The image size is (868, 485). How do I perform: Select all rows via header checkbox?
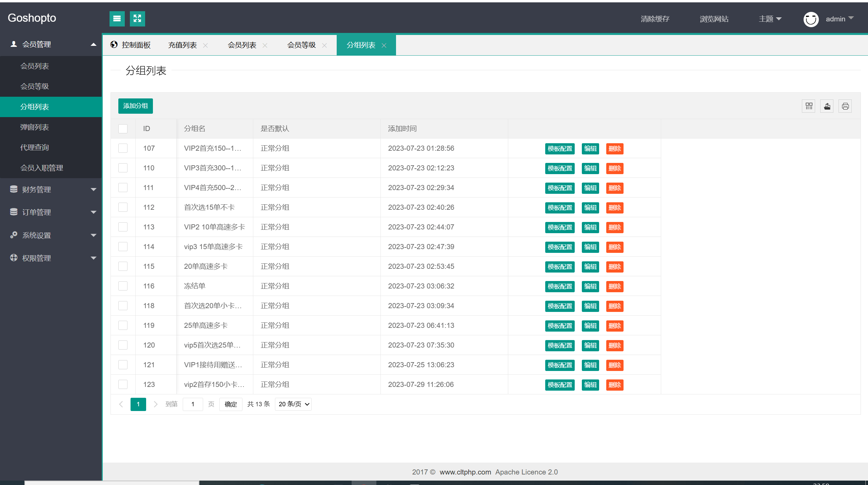[123, 129]
